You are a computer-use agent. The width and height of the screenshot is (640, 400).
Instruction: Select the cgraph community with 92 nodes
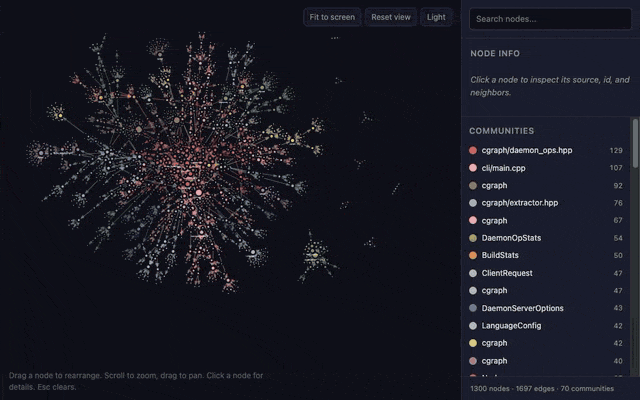click(x=546, y=185)
